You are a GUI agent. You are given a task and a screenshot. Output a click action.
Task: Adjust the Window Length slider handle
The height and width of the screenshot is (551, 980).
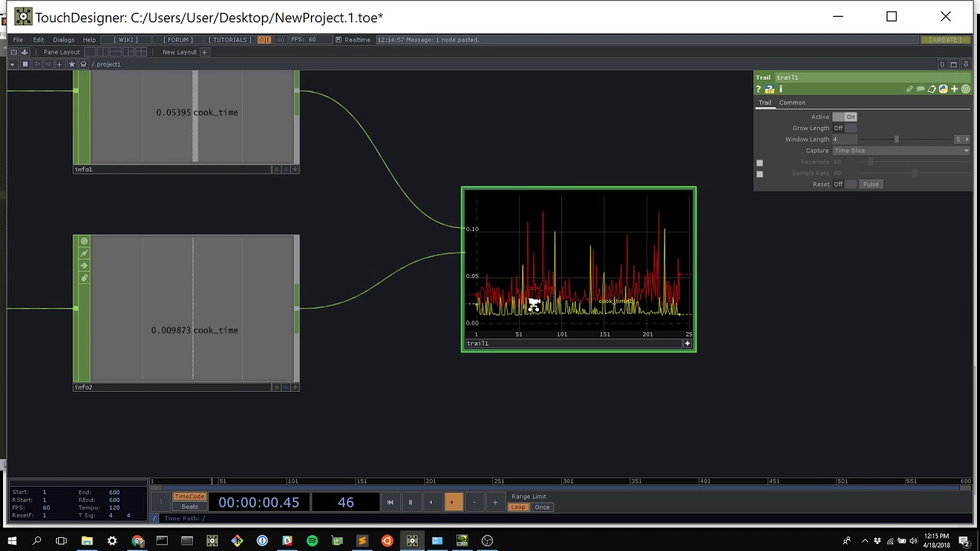(x=897, y=139)
